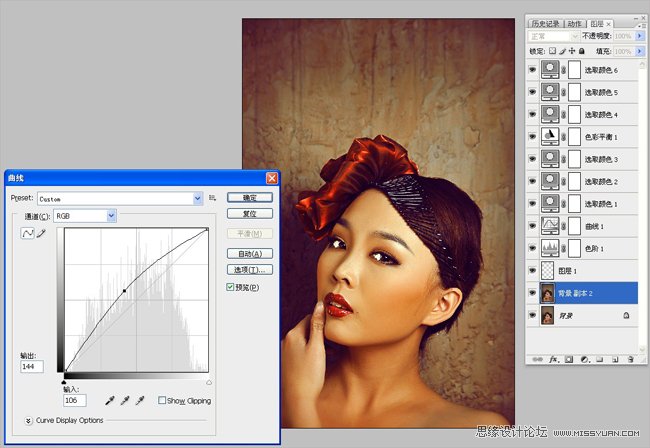Click lock transparent pixels icon
Screen dimensions: 650x448
(x=553, y=51)
